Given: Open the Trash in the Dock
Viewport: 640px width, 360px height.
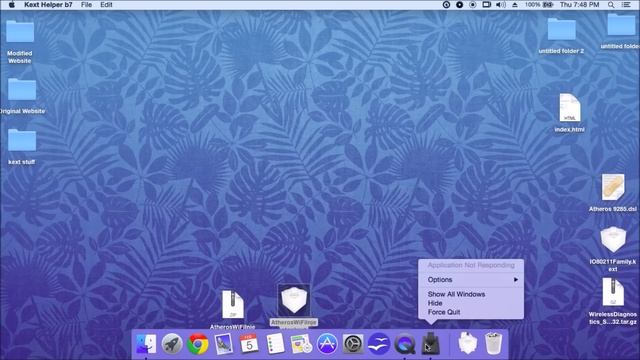Looking at the screenshot, I should (x=493, y=344).
